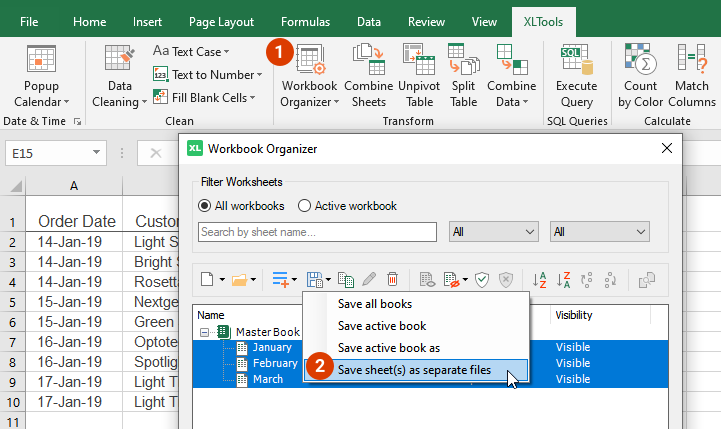Switch to the View tab
The image size is (721, 429).
484,22
